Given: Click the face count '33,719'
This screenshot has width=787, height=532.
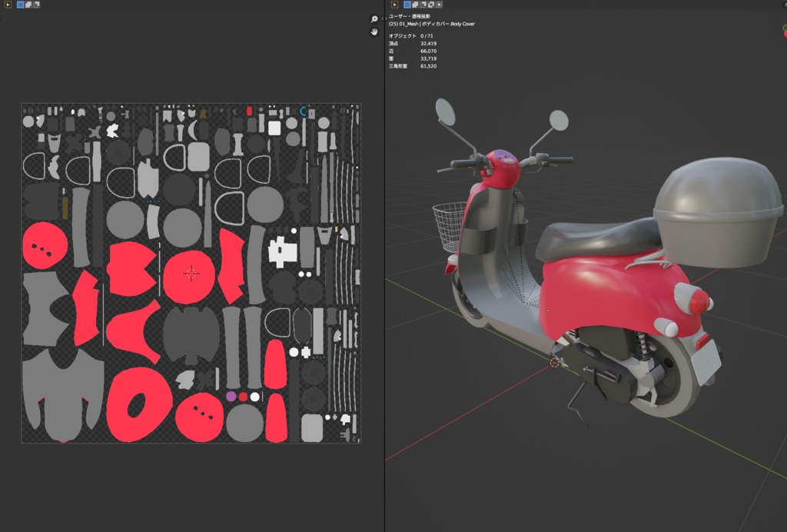Looking at the screenshot, I should 428,58.
